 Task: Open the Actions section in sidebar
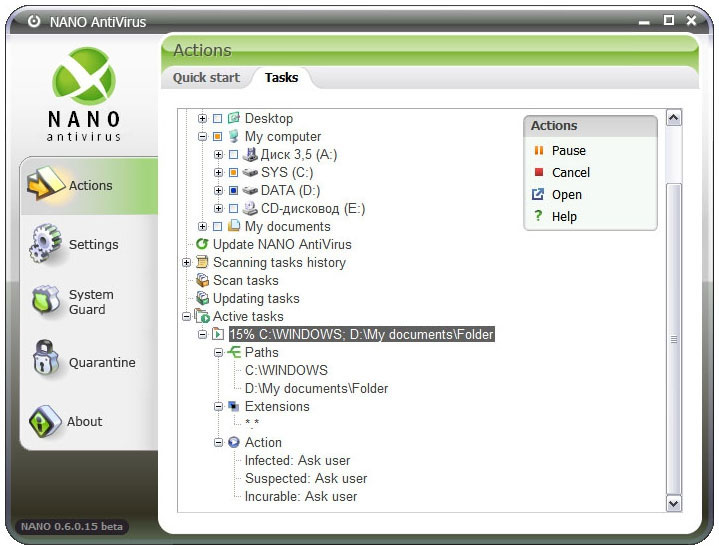pyautogui.click(x=89, y=185)
